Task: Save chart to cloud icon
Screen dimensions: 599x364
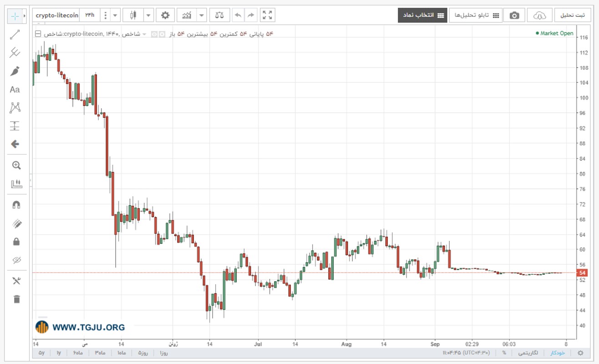Action: click(x=539, y=15)
